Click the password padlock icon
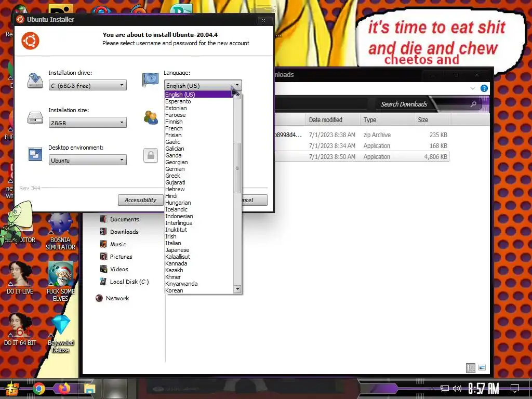The height and width of the screenshot is (399, 532). [x=151, y=155]
